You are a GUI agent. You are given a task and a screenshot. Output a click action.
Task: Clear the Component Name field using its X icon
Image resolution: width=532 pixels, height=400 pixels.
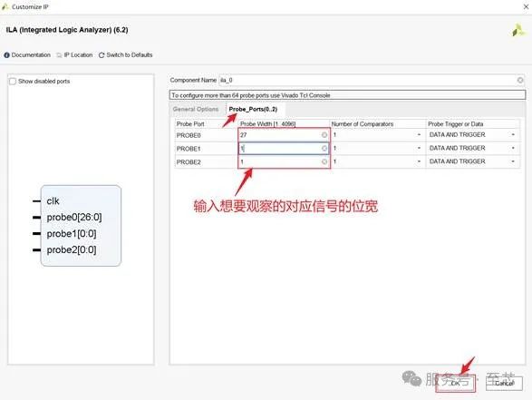click(520, 80)
